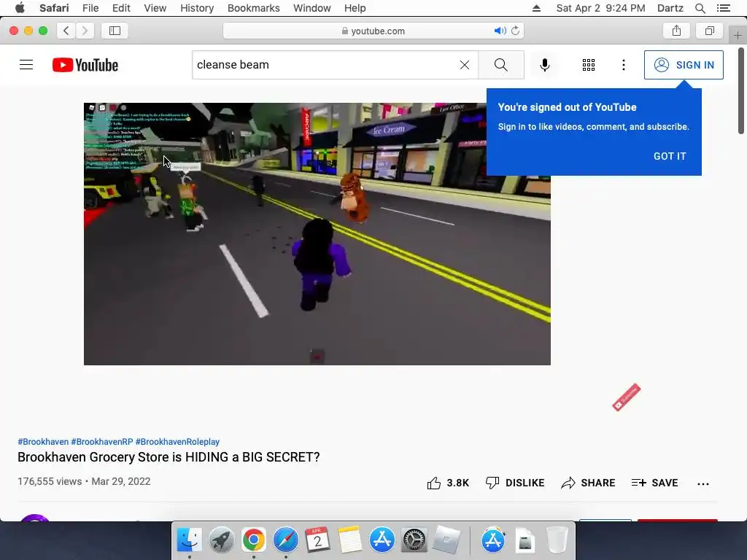Click the youtube.com address bar
This screenshot has height=560, width=747.
click(373, 31)
